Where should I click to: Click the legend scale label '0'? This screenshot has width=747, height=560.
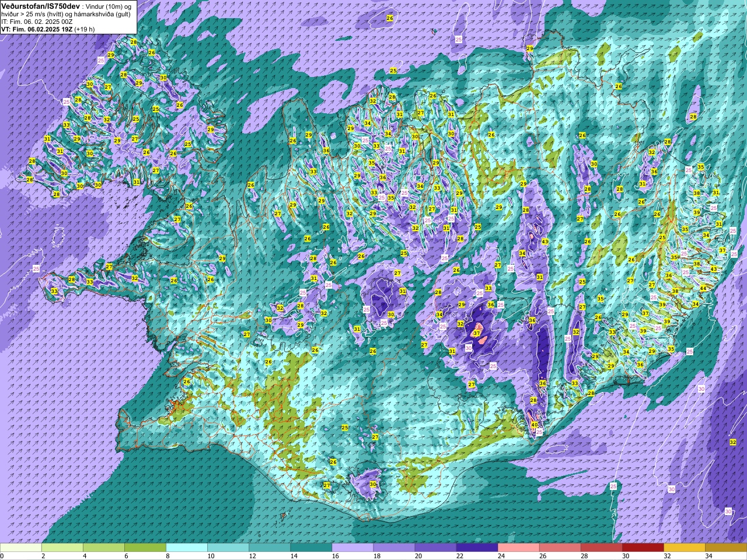(x=2, y=556)
